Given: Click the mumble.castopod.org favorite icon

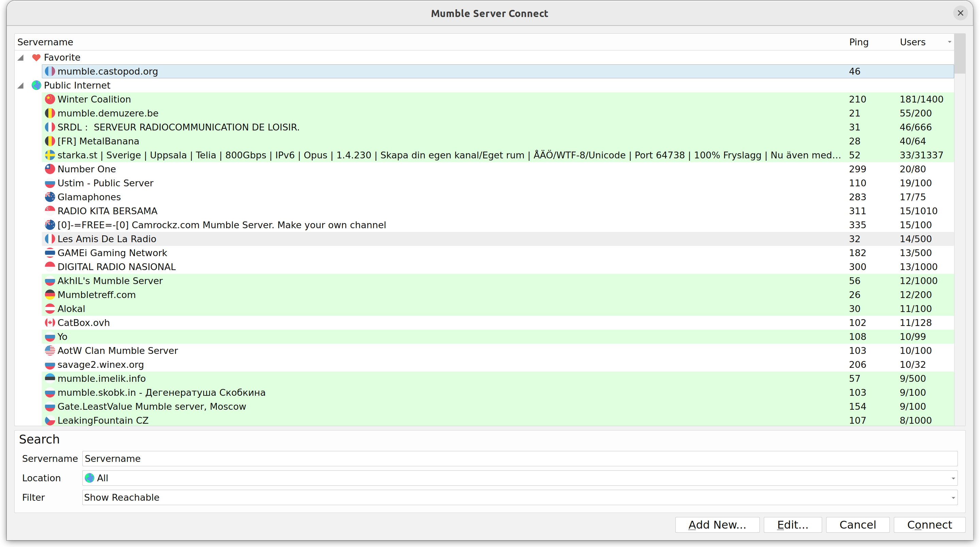Looking at the screenshot, I should (50, 72).
